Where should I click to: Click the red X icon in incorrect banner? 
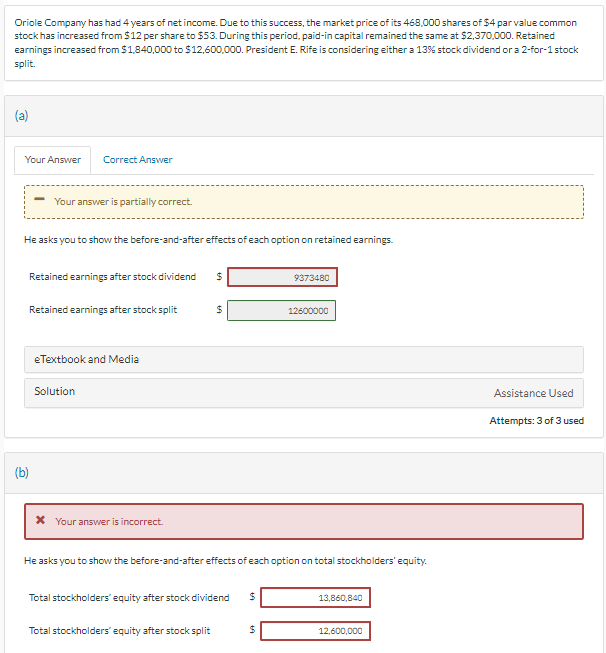[x=39, y=521]
